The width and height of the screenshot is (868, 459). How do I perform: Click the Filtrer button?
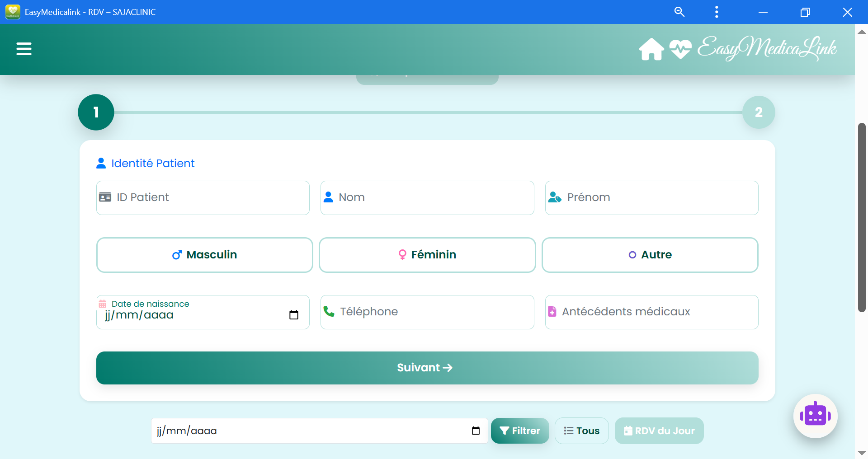520,431
